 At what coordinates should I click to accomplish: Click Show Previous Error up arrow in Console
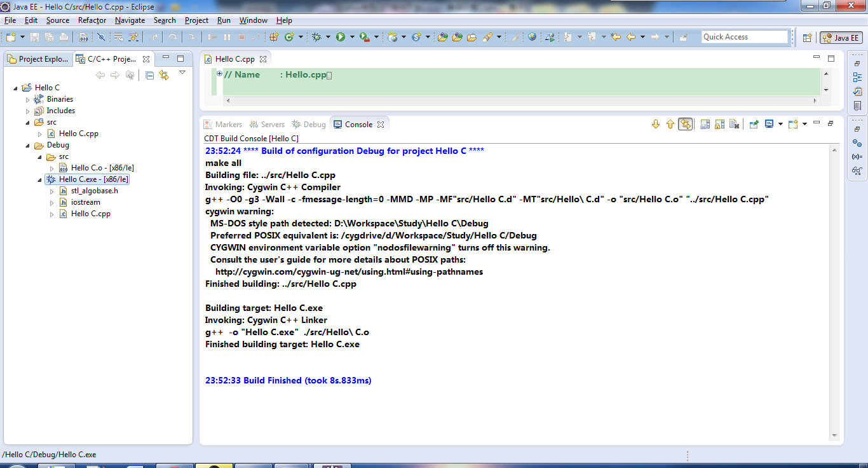pyautogui.click(x=670, y=124)
